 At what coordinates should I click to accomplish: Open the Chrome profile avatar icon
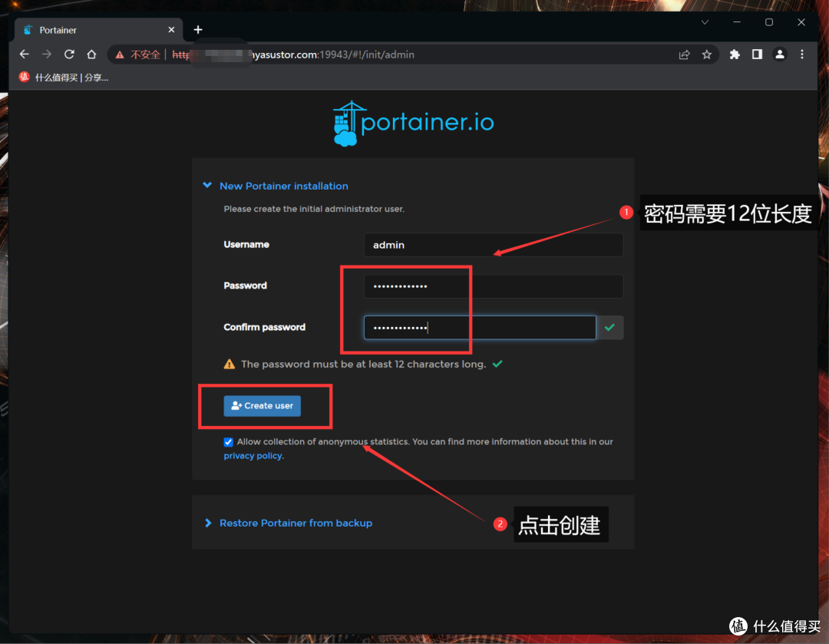[780, 54]
